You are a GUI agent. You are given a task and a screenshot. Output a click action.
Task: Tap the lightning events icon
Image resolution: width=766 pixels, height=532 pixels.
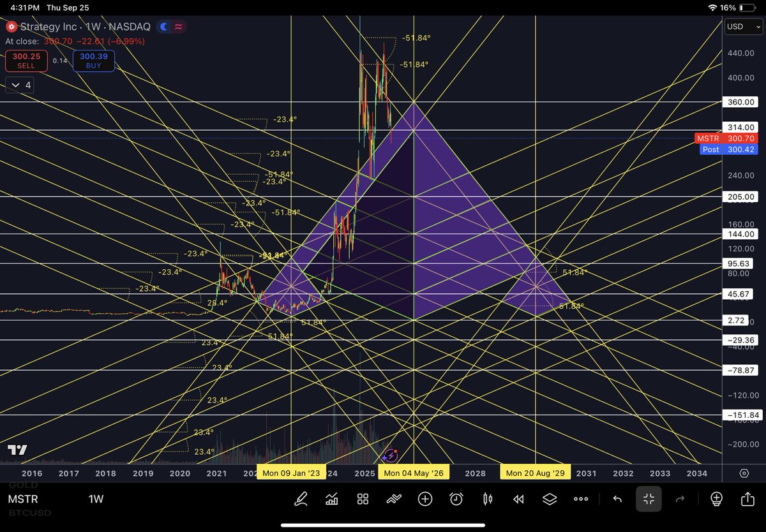(390, 455)
